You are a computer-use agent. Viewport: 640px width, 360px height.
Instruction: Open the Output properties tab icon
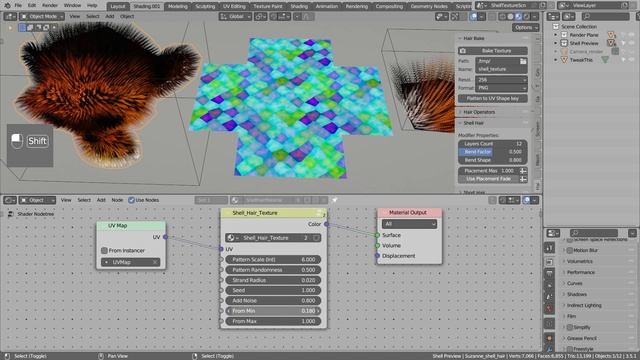(549, 273)
